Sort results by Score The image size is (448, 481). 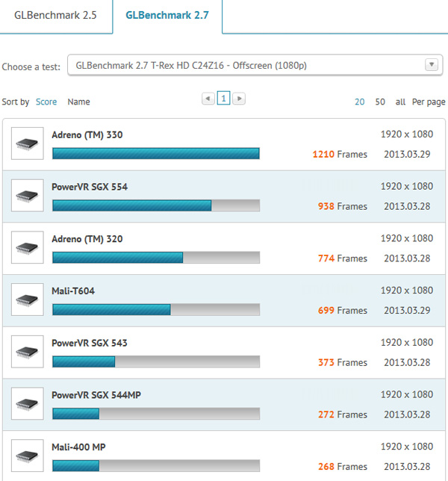pos(46,102)
